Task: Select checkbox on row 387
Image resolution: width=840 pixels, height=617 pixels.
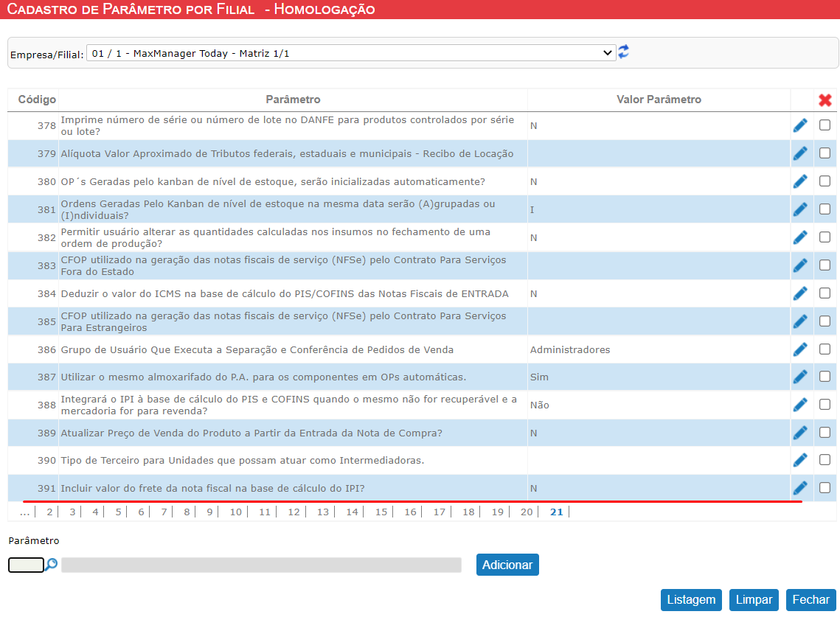Action: (825, 377)
